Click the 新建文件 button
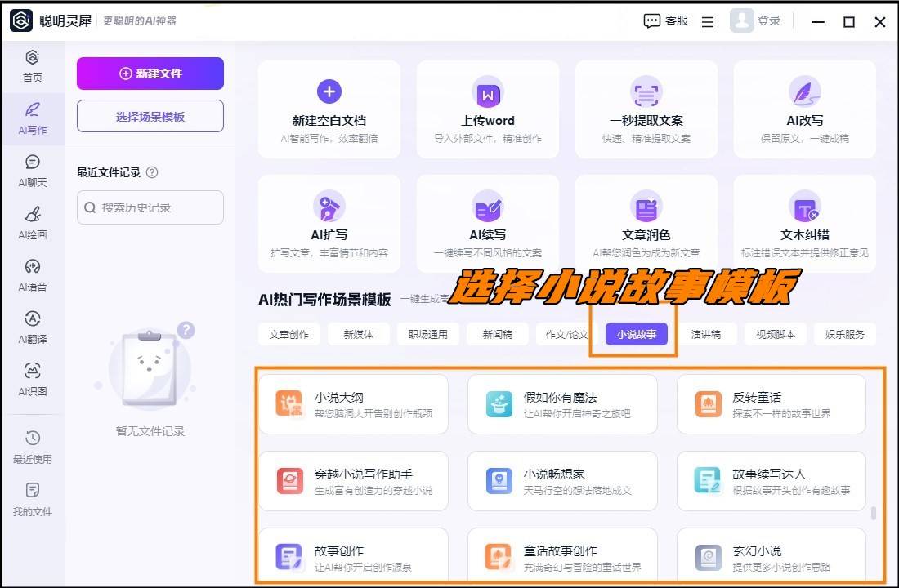The height and width of the screenshot is (588, 899). pyautogui.click(x=150, y=73)
